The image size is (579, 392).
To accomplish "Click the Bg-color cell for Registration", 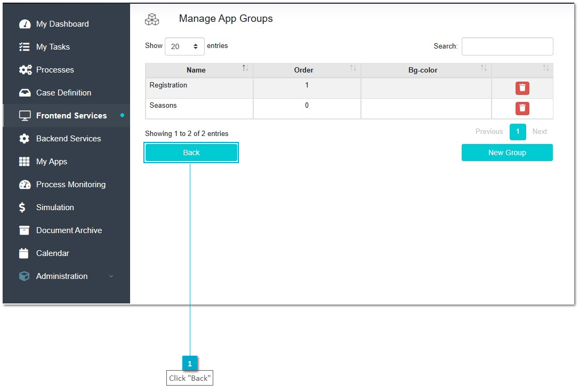I will [x=426, y=89].
